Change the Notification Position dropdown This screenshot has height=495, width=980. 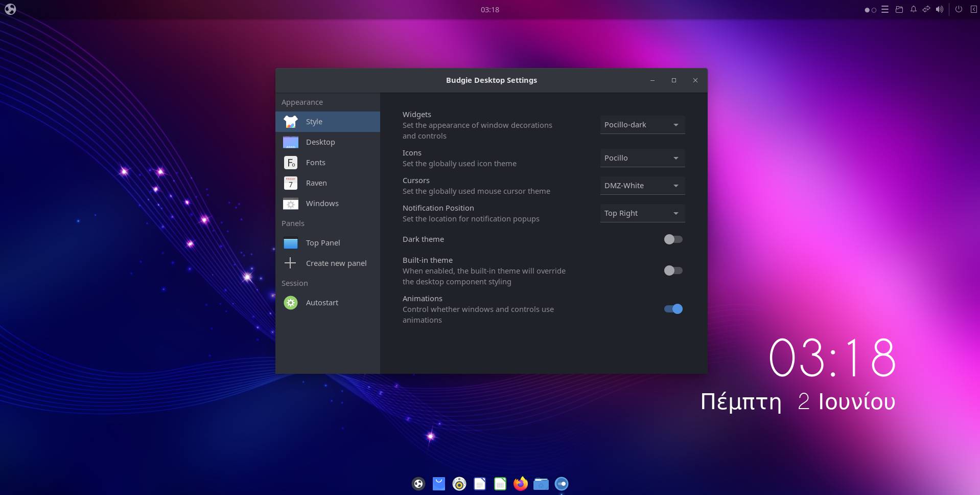point(642,213)
